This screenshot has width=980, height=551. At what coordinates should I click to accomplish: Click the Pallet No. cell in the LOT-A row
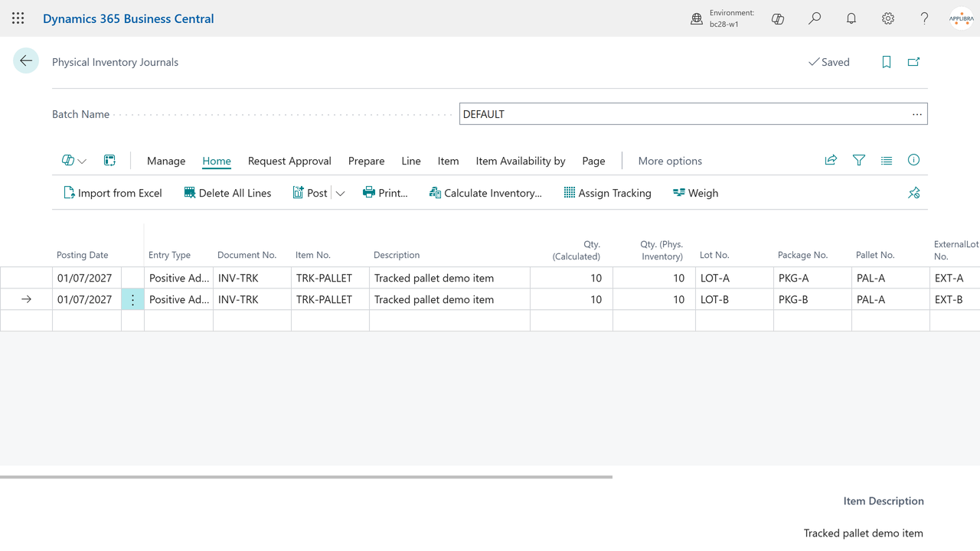[x=891, y=278]
